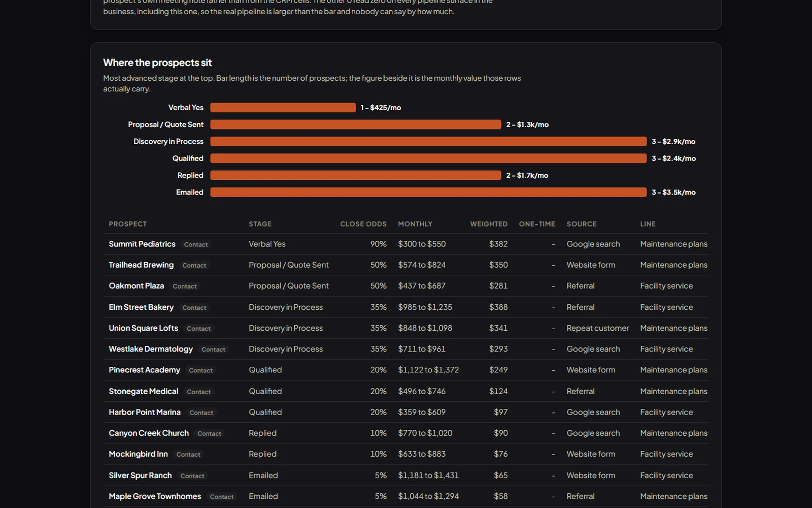This screenshot has height=508, width=812.
Task: Sort by the PROSPECT column header
Action: (128, 224)
